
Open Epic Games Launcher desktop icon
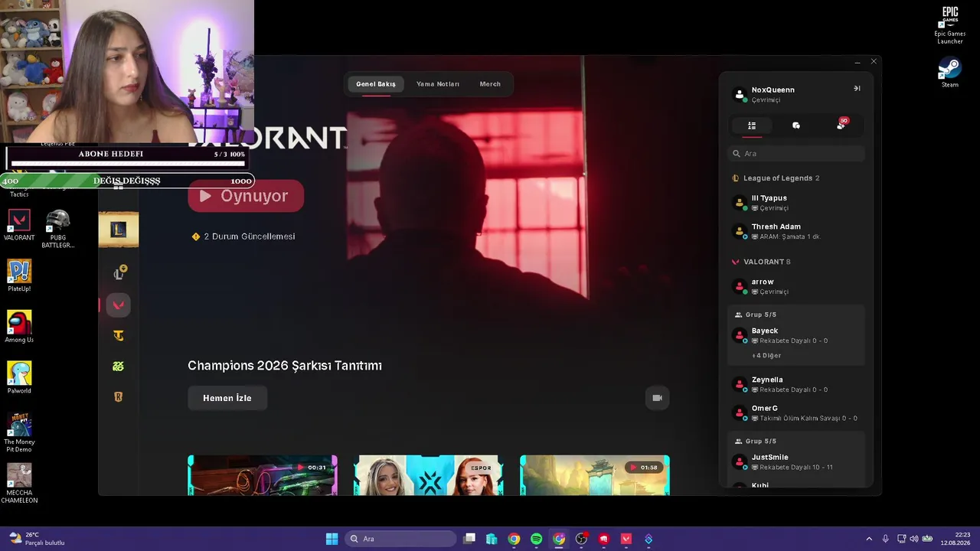[950, 25]
